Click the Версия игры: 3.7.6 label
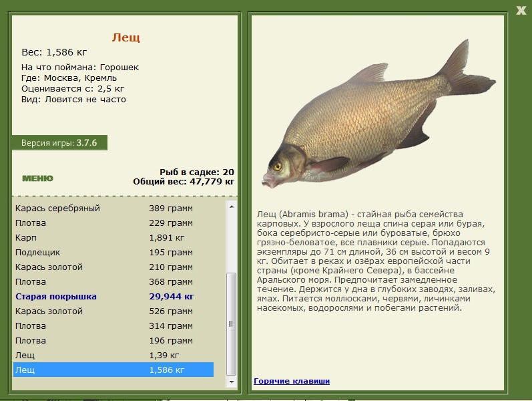532x401 pixels. click(x=59, y=143)
